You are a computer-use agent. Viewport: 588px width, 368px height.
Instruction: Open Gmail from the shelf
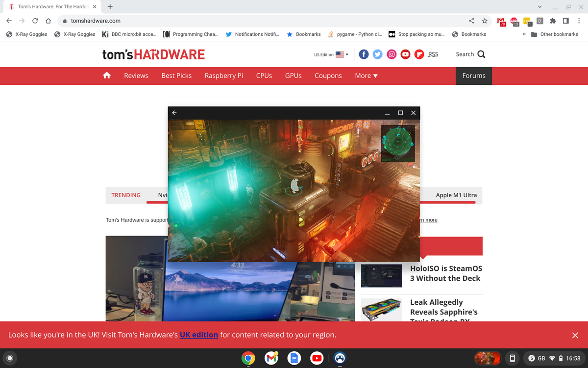coord(271,358)
